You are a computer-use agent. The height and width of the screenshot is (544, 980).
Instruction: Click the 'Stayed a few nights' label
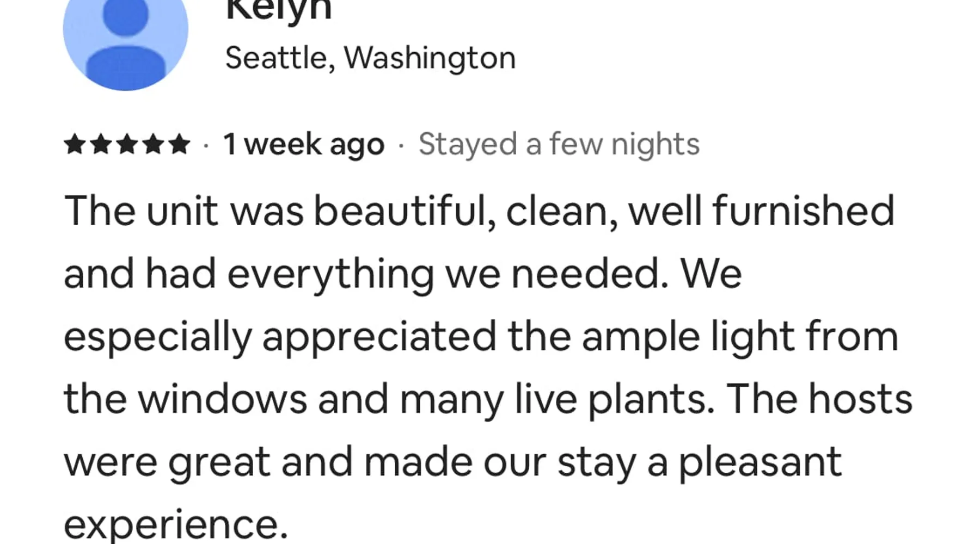click(559, 145)
